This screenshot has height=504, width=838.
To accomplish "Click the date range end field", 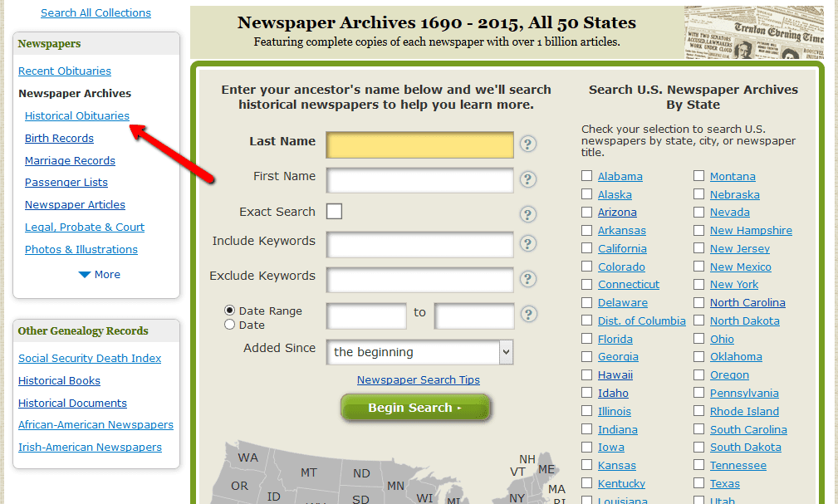I will (x=474, y=316).
